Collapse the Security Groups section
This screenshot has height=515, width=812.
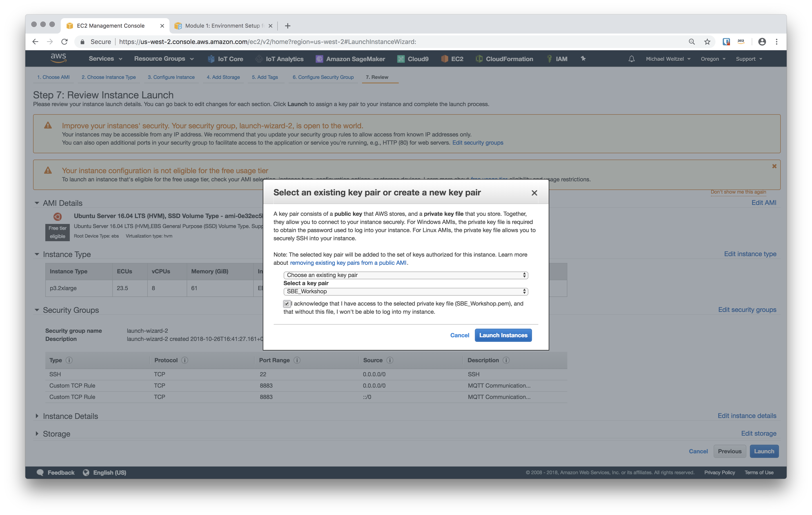pos(37,310)
